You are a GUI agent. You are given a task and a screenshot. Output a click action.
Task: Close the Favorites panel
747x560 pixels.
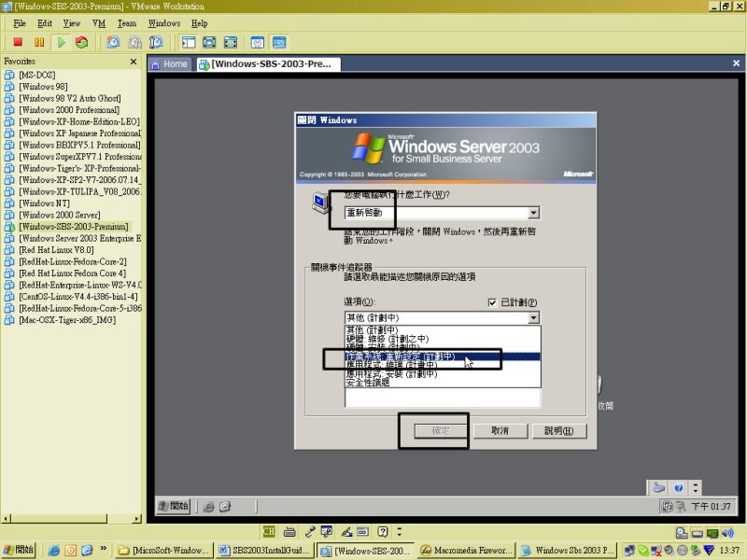(x=134, y=62)
